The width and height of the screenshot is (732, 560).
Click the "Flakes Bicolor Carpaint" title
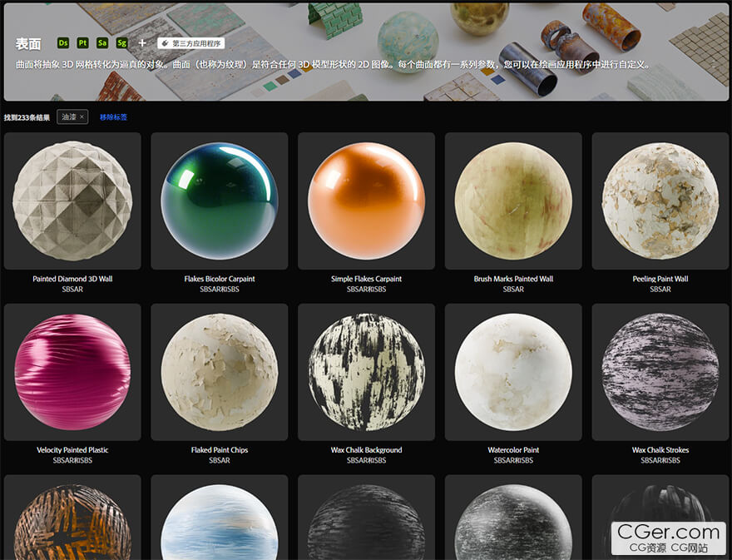click(x=220, y=279)
